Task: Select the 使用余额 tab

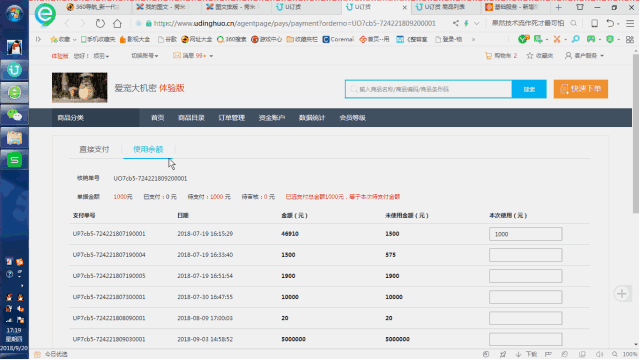Action: click(148, 149)
